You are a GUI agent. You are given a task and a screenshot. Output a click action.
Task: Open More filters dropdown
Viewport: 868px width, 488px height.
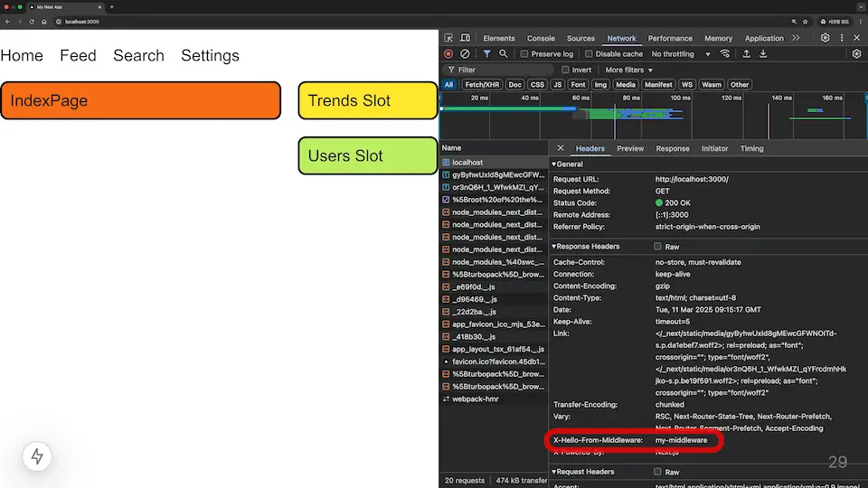click(x=629, y=70)
